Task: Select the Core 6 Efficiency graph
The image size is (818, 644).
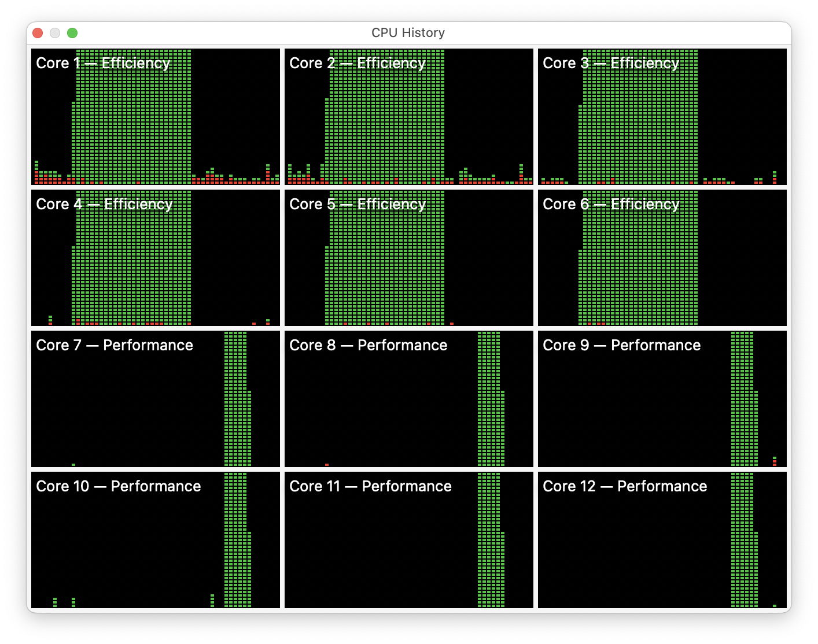Action: coord(662,257)
